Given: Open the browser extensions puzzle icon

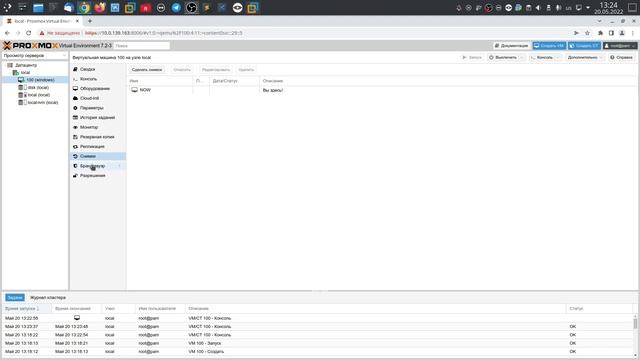Looking at the screenshot, I should click(600, 33).
